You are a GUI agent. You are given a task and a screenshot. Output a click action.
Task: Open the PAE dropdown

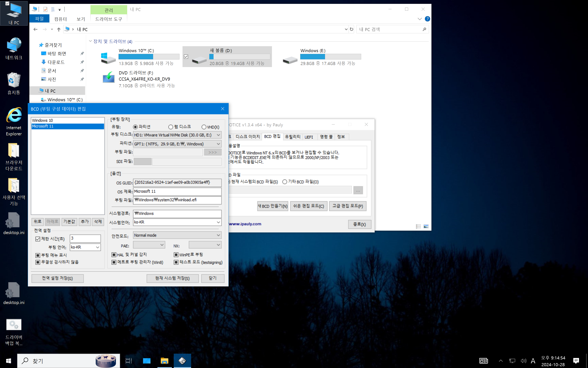149,245
